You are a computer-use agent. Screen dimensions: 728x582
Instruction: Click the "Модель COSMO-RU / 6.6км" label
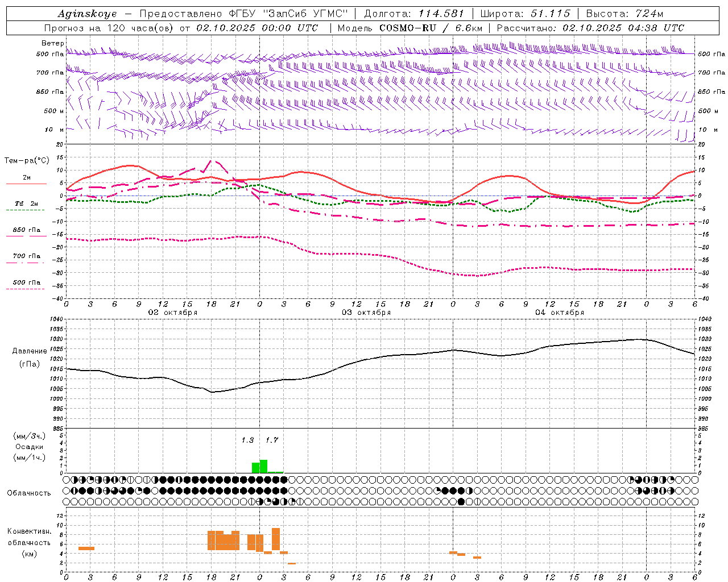click(410, 28)
